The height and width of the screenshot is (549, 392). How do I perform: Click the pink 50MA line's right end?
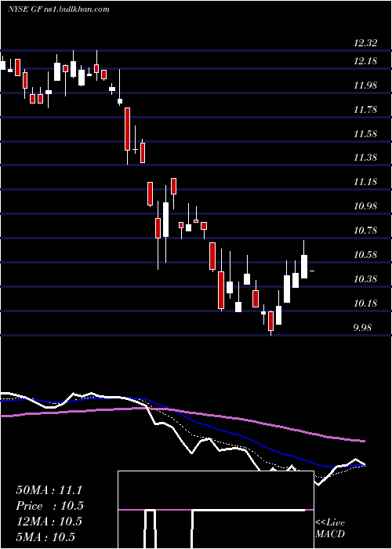364,441
